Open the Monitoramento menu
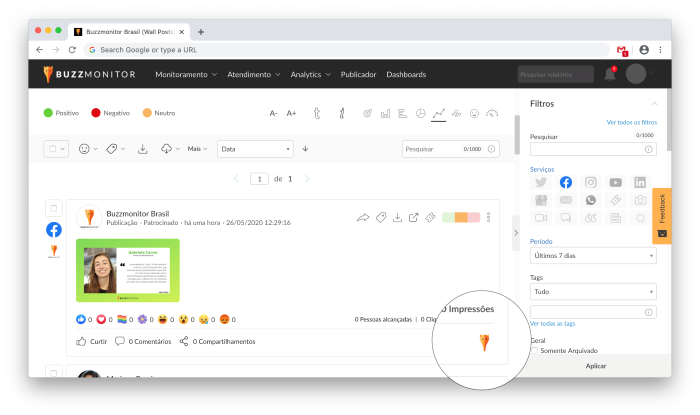This screenshot has height=415, width=700. [186, 74]
